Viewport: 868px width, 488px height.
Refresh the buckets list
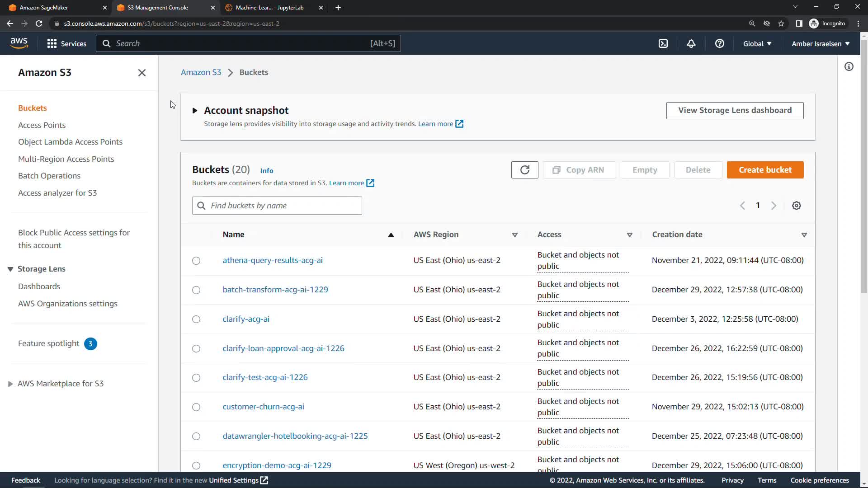524,170
